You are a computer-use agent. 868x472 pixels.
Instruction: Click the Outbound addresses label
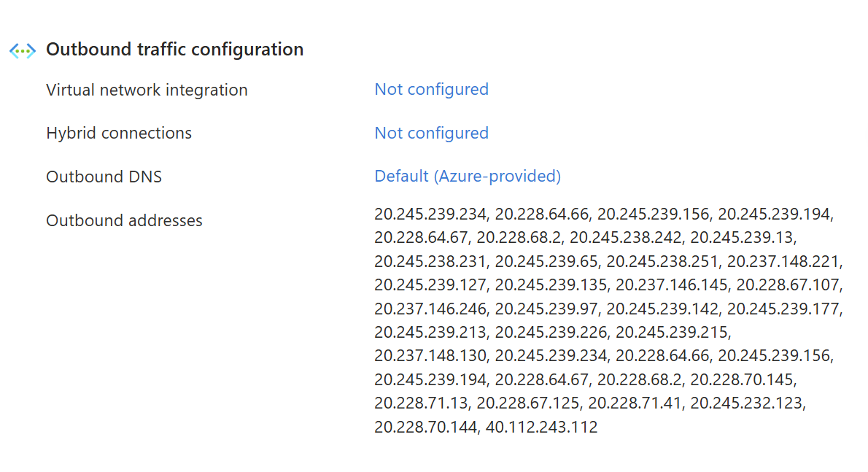click(x=124, y=221)
